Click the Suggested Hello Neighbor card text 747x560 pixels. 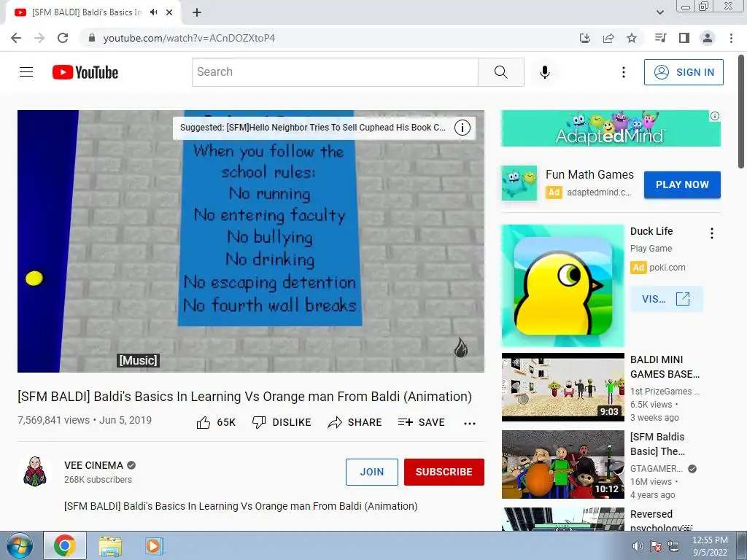[x=313, y=128]
